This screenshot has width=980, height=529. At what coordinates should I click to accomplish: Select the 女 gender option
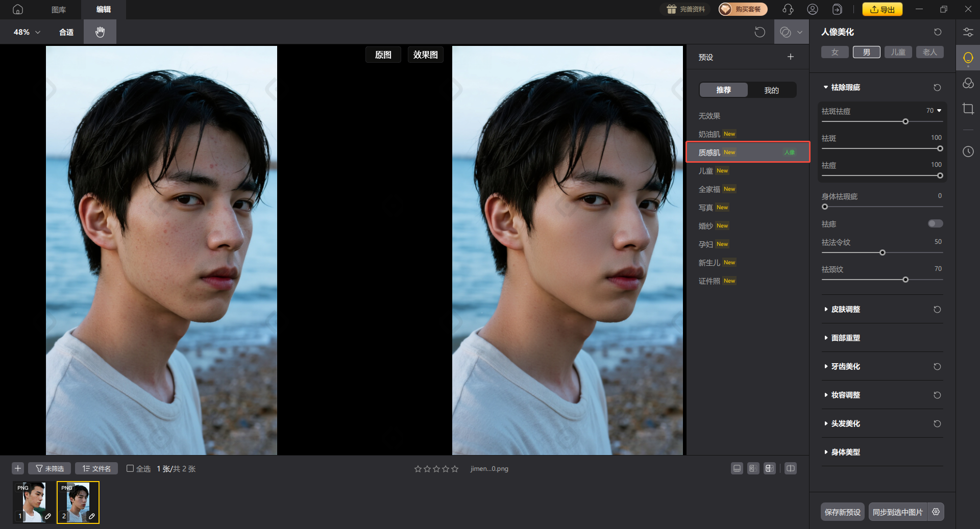point(835,52)
